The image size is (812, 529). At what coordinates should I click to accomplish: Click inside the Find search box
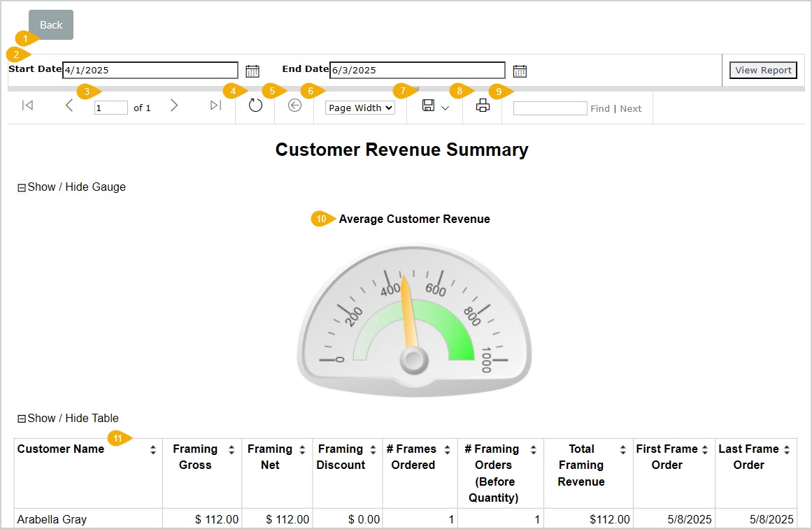pyautogui.click(x=550, y=108)
